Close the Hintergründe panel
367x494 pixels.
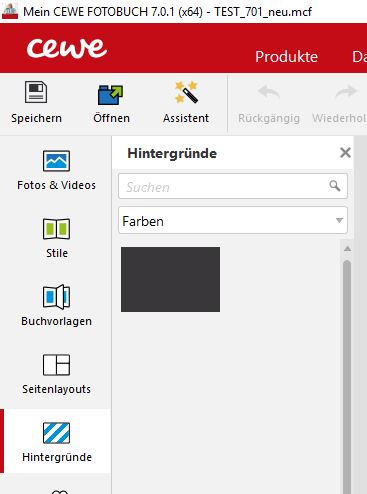click(x=345, y=153)
